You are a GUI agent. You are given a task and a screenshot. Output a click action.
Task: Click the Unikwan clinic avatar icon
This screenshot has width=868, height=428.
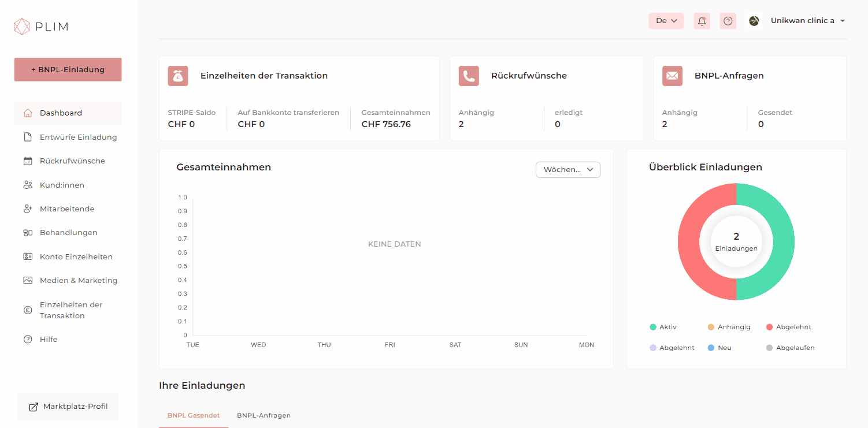click(x=754, y=21)
